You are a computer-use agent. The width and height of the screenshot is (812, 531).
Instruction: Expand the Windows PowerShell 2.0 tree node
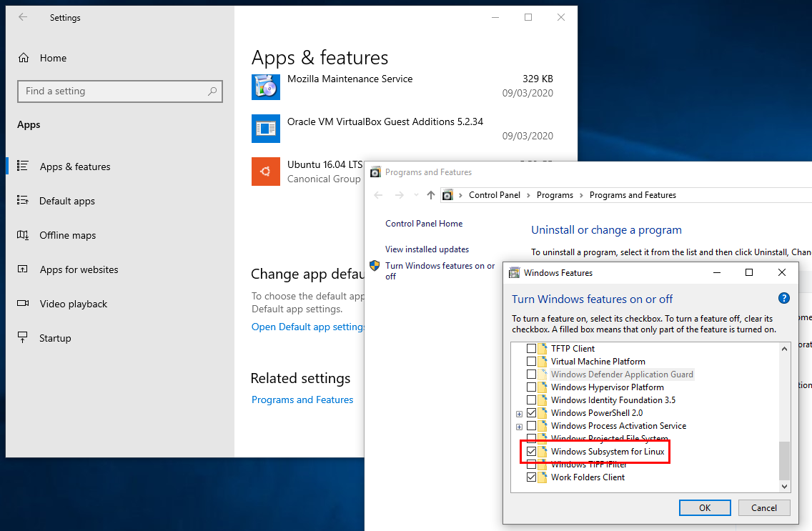[x=520, y=414]
